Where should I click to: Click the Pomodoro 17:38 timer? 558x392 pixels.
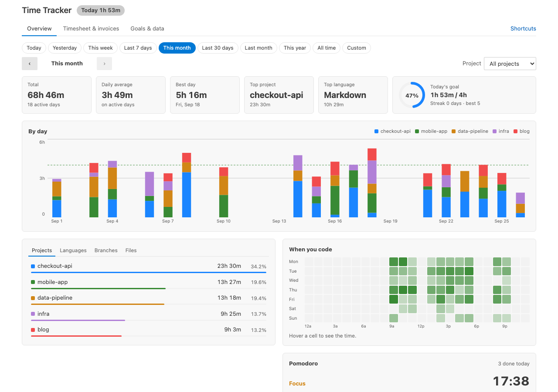tap(511, 382)
